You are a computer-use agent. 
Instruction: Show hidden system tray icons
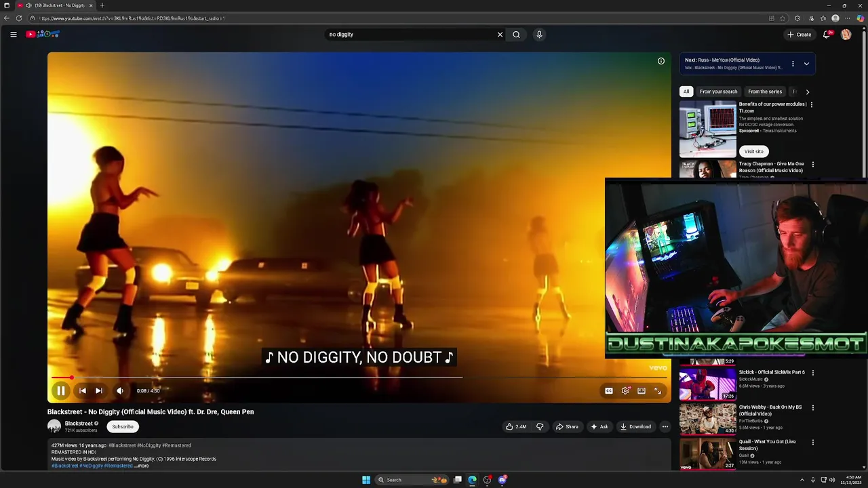pos(802,480)
